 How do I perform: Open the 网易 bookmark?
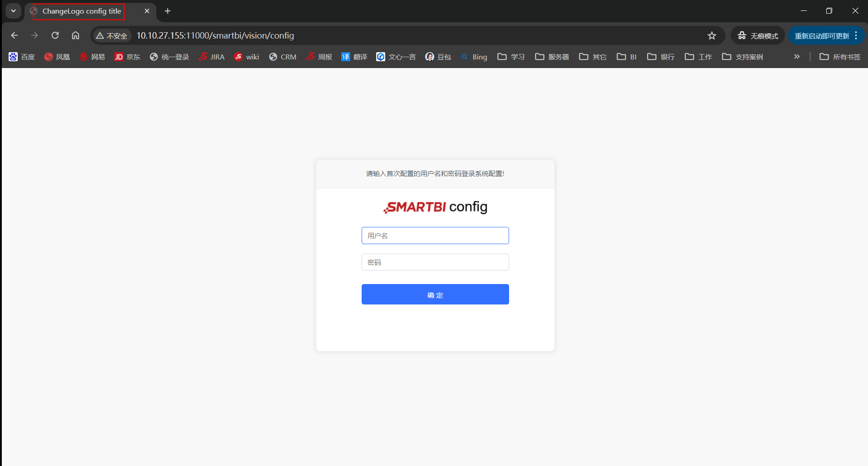92,57
